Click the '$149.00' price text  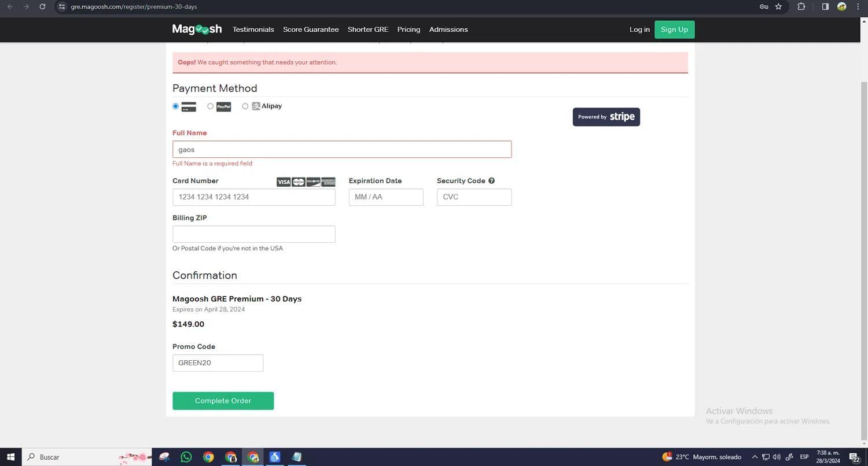(188, 324)
